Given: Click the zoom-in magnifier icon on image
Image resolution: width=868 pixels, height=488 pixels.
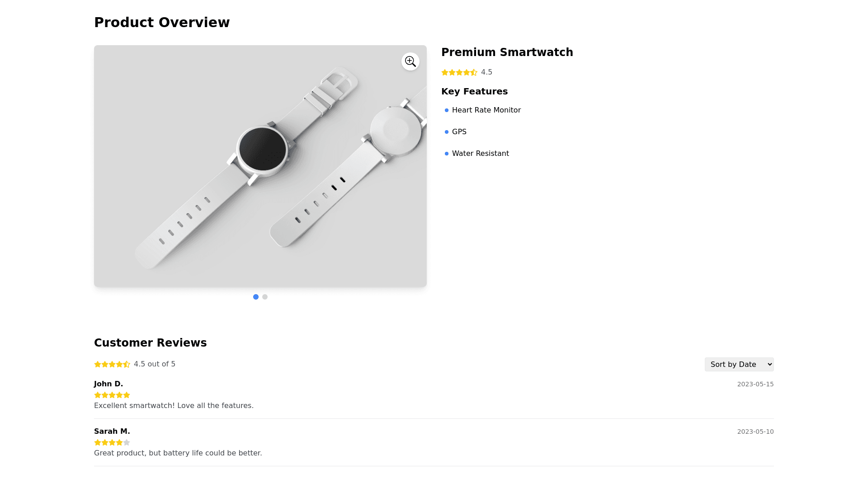Looking at the screenshot, I should pyautogui.click(x=410, y=61).
